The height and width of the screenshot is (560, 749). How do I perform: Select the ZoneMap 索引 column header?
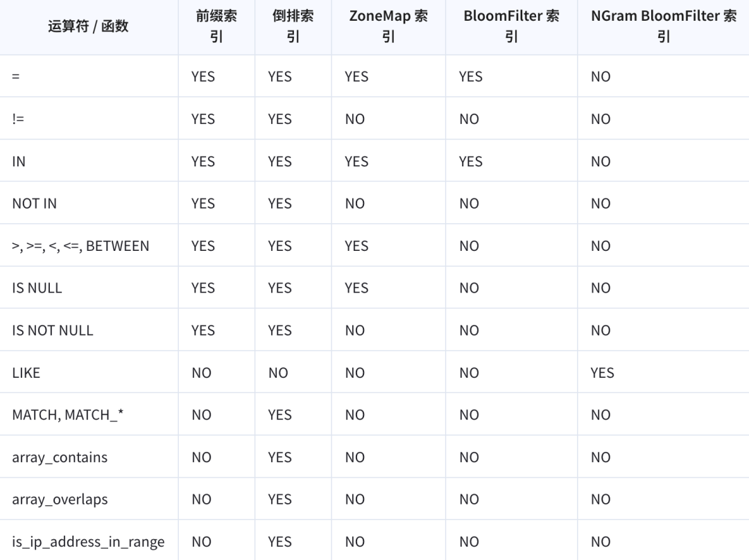(x=388, y=27)
